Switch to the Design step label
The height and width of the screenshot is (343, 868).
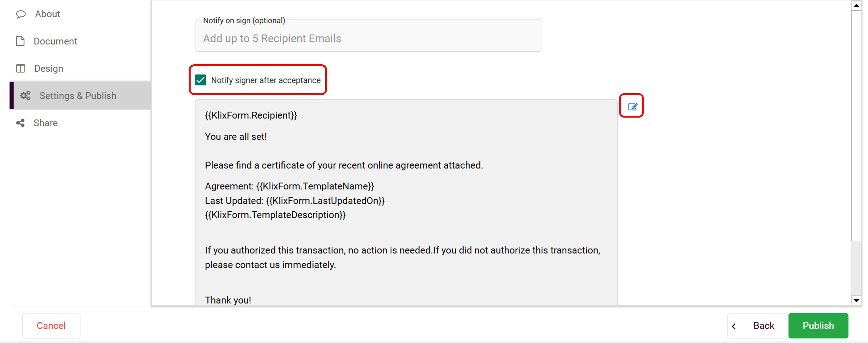tap(49, 68)
